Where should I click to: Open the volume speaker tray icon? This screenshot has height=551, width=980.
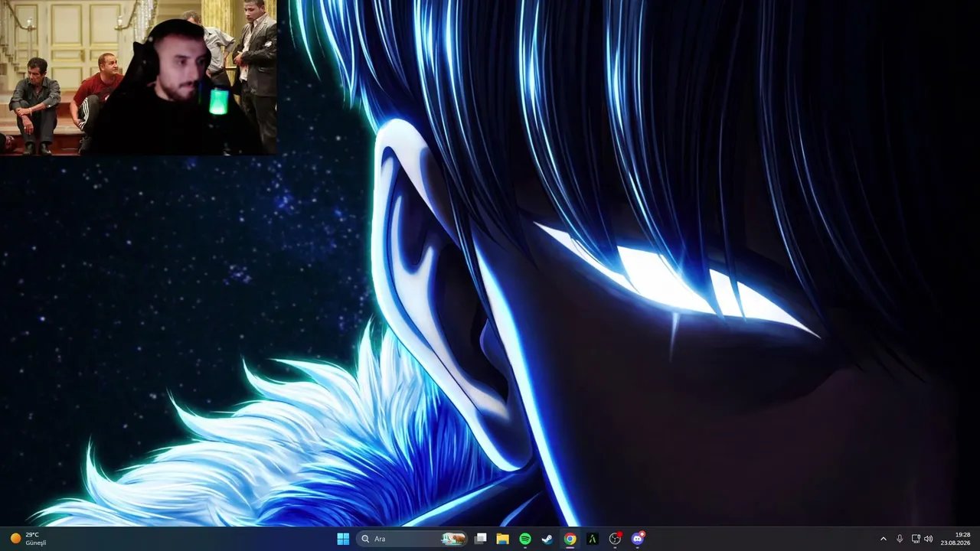(929, 539)
